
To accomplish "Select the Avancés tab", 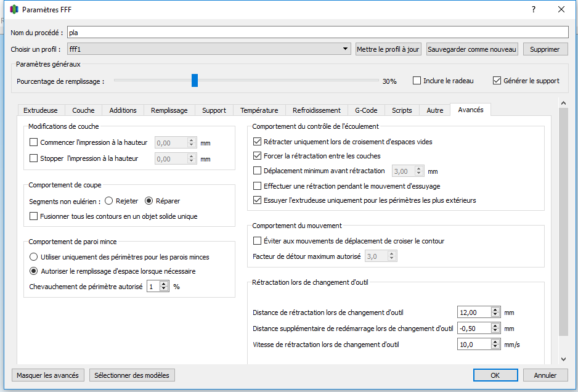I will [471, 110].
